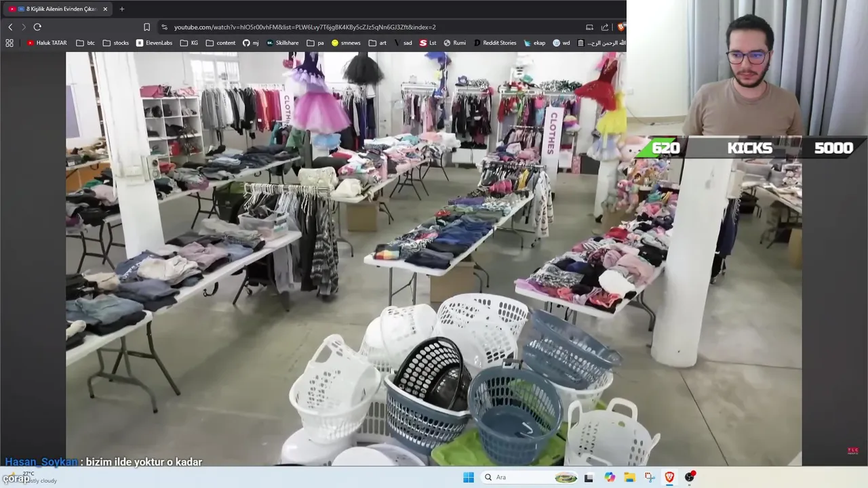The width and height of the screenshot is (868, 488).
Task: Open the Lst bookmark
Action: pos(428,43)
